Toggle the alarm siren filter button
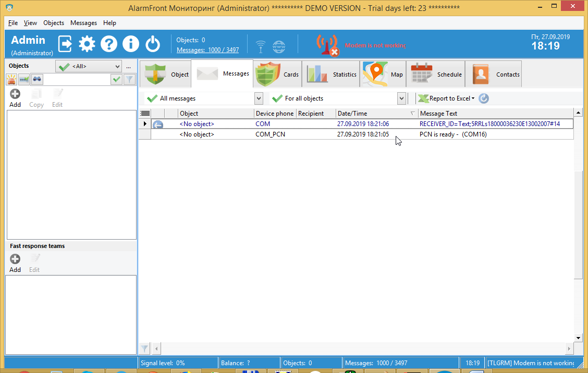The image size is (588, 373). (x=11, y=79)
